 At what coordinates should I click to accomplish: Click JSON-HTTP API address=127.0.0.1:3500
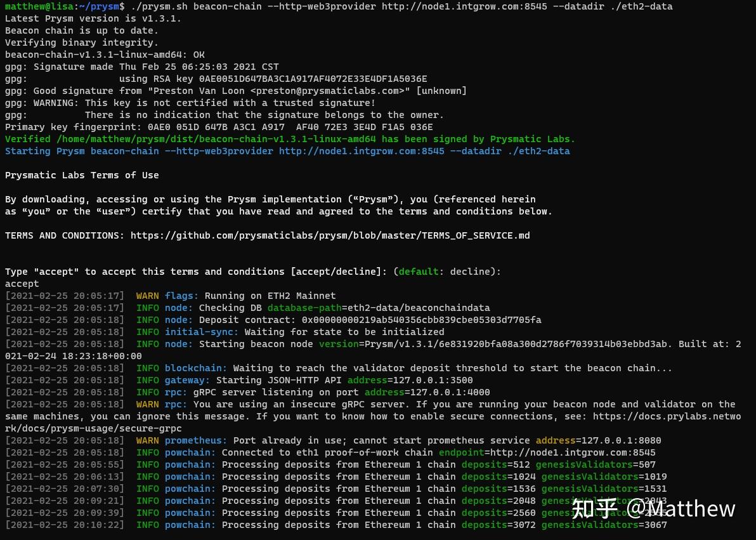coord(410,380)
